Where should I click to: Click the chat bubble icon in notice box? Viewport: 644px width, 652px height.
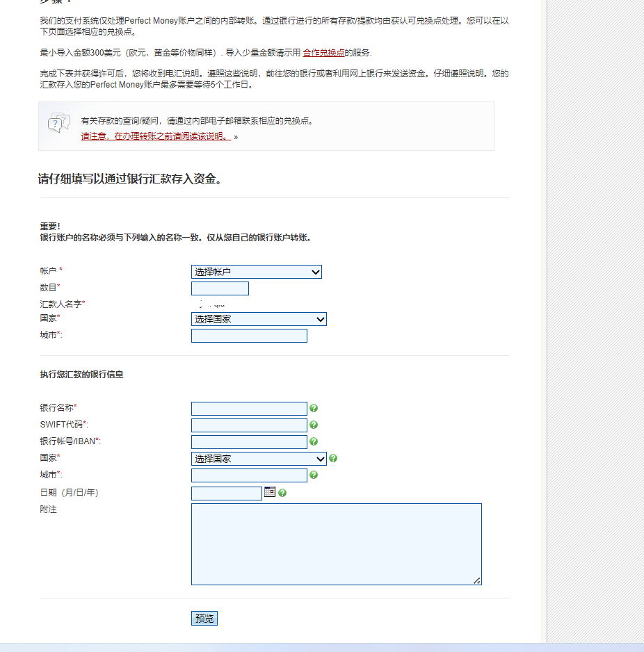(x=58, y=124)
